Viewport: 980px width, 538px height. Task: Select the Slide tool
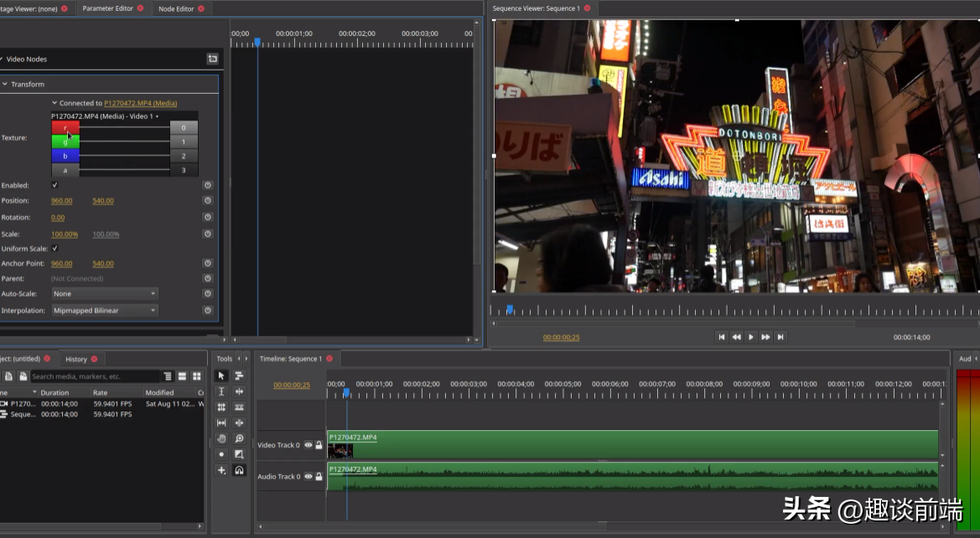click(240, 423)
